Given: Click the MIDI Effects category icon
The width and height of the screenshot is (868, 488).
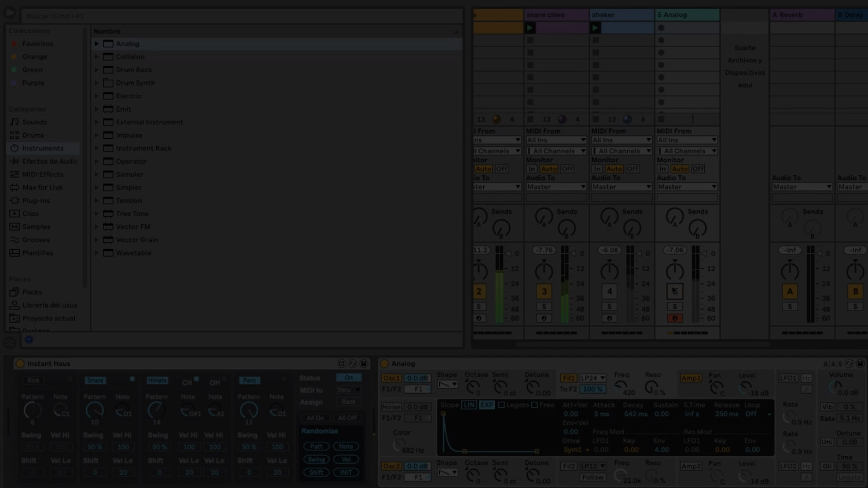Looking at the screenshot, I should pyautogui.click(x=14, y=174).
